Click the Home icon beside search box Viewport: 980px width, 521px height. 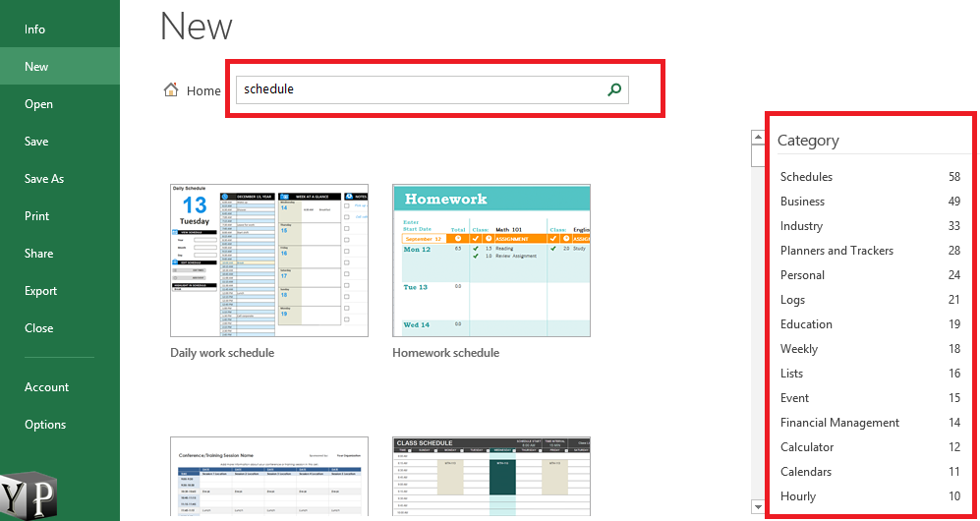pos(172,90)
